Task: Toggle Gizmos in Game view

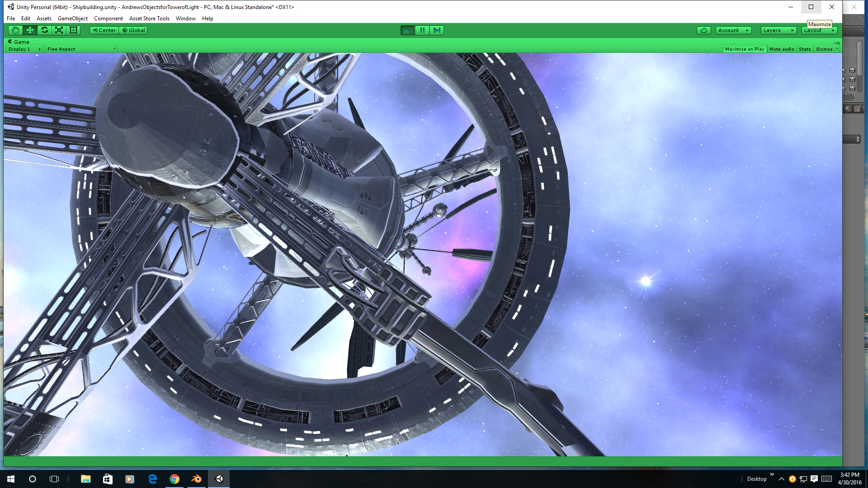Action: (824, 49)
